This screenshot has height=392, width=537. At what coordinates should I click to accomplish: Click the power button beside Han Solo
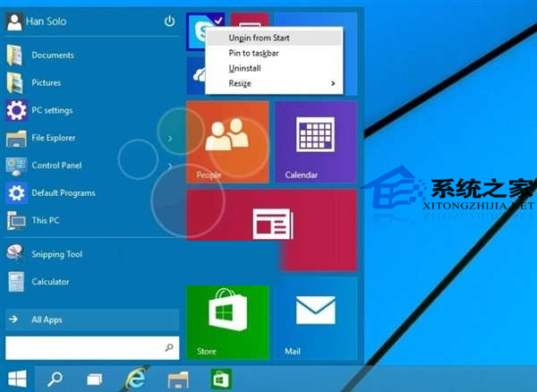(170, 21)
